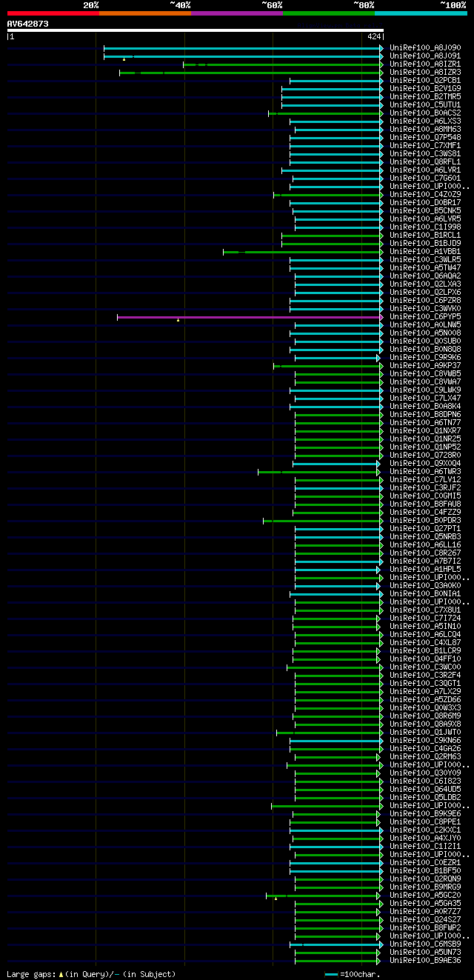Select the UniRef100_C1I998 label
Image resolution: width=474 pixels, height=980 pixels.
[425, 227]
